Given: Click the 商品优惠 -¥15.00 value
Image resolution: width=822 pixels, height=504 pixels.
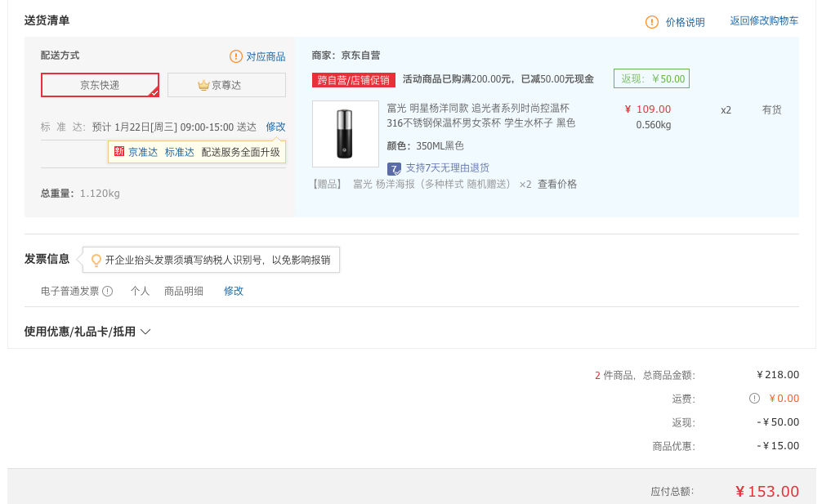Looking at the screenshot, I should point(778,446).
